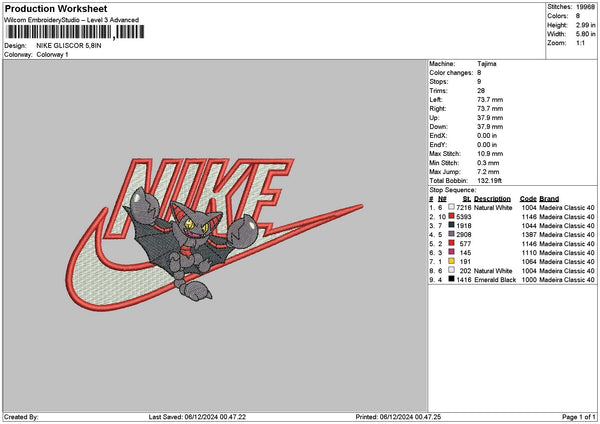This screenshot has width=600, height=424.
Task: Click the NIKE lettering in the embroidery preview
Action: (199, 197)
